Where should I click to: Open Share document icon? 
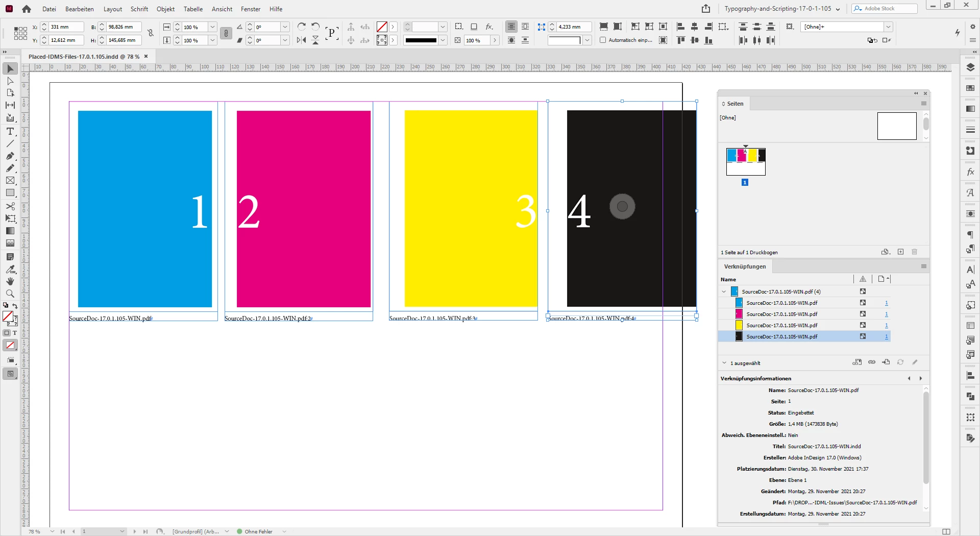[x=706, y=9]
